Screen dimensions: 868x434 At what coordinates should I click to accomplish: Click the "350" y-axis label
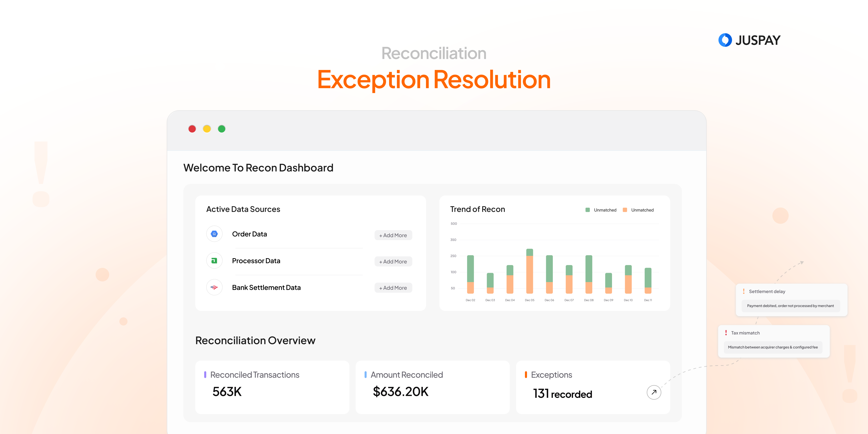453,240
